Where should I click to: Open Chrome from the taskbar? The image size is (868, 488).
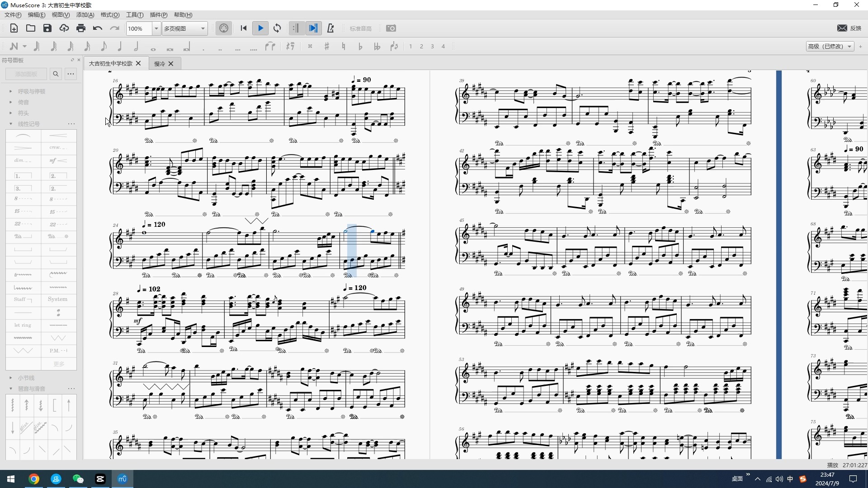[34, 479]
